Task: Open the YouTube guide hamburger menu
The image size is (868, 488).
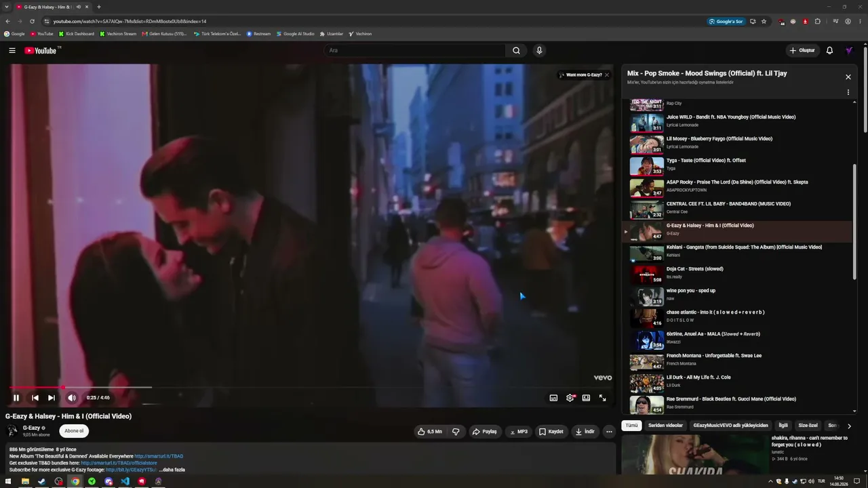Action: [12, 50]
